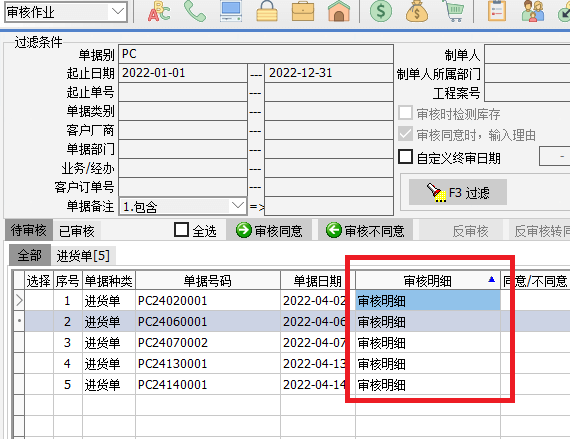Open the computer monitor toolbar icon
570x439 pixels.
point(231,11)
